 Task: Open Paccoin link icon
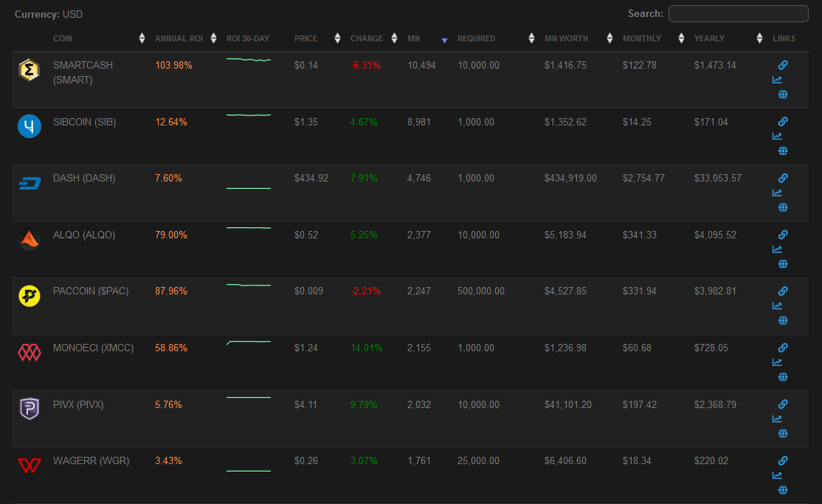click(x=783, y=291)
